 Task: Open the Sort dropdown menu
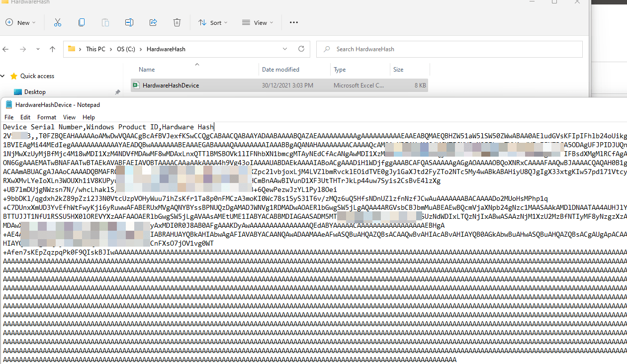(213, 22)
